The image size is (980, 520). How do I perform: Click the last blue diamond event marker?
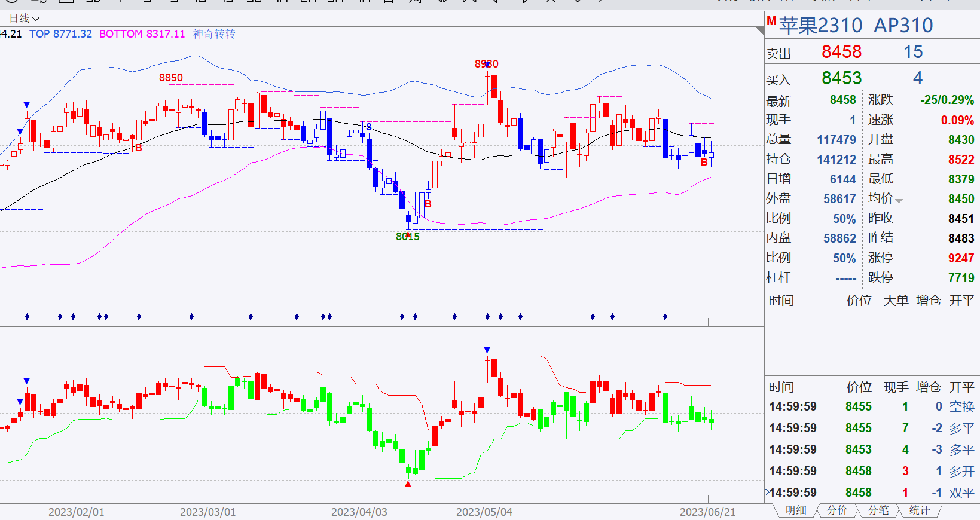coord(665,316)
